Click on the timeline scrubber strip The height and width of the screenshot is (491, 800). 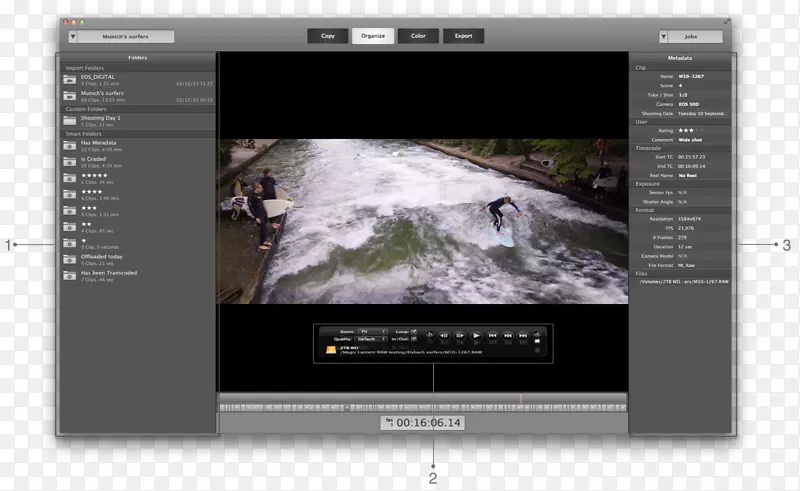423,407
